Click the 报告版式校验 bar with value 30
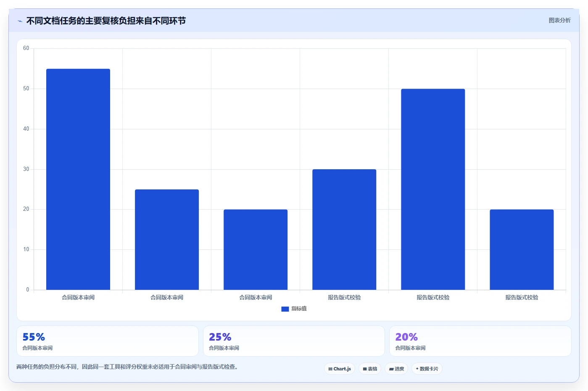This screenshot has width=588, height=391. coord(344,229)
